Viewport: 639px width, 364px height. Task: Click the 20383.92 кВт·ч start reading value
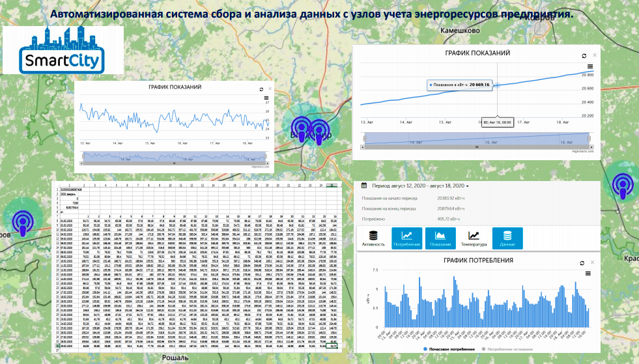pos(451,199)
